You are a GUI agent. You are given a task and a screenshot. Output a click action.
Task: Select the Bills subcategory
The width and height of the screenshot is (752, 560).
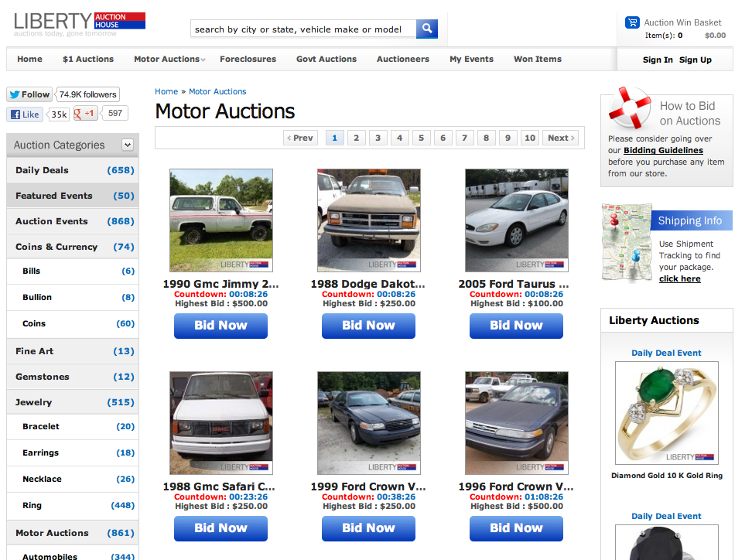pos(73,271)
